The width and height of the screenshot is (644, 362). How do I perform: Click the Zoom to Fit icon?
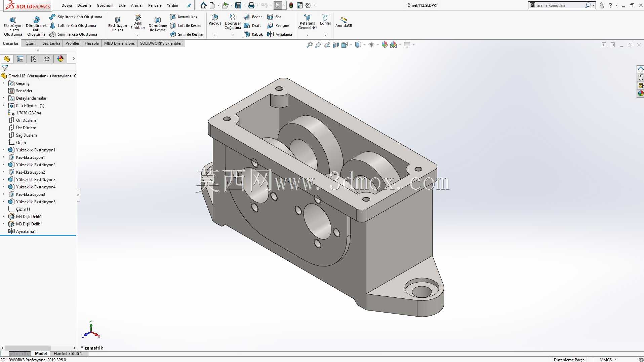[310, 45]
